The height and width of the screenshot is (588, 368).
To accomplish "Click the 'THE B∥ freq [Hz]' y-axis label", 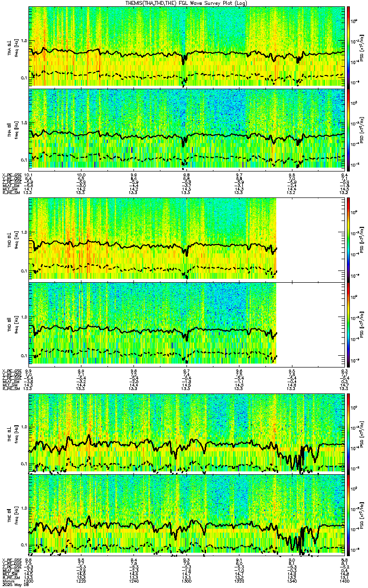I will [12, 514].
